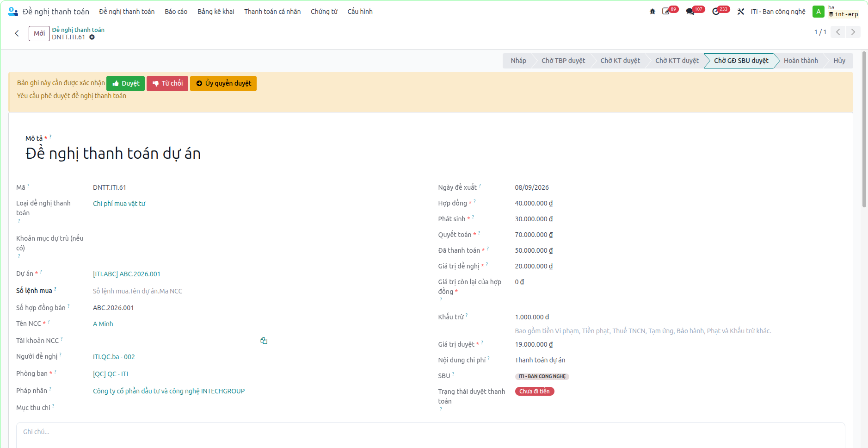The height and width of the screenshot is (448, 868).
Task: Open the ITI.QC.ba - 002 requester link
Action: pos(114,357)
